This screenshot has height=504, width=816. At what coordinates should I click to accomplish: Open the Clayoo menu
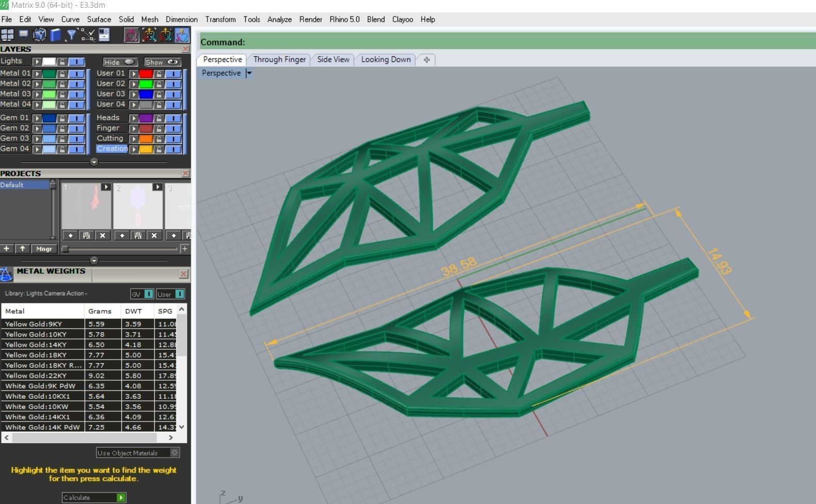[403, 19]
